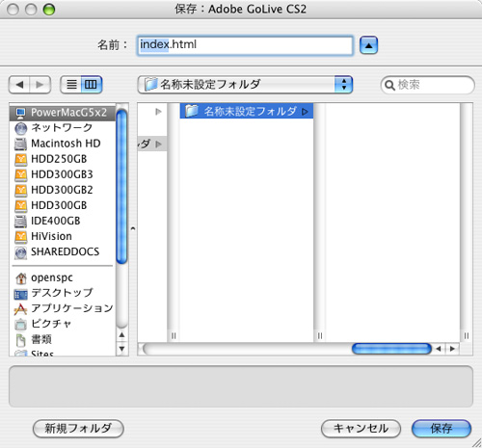Select the ネットワーク globe icon
The image size is (482, 448).
pyautogui.click(x=21, y=128)
